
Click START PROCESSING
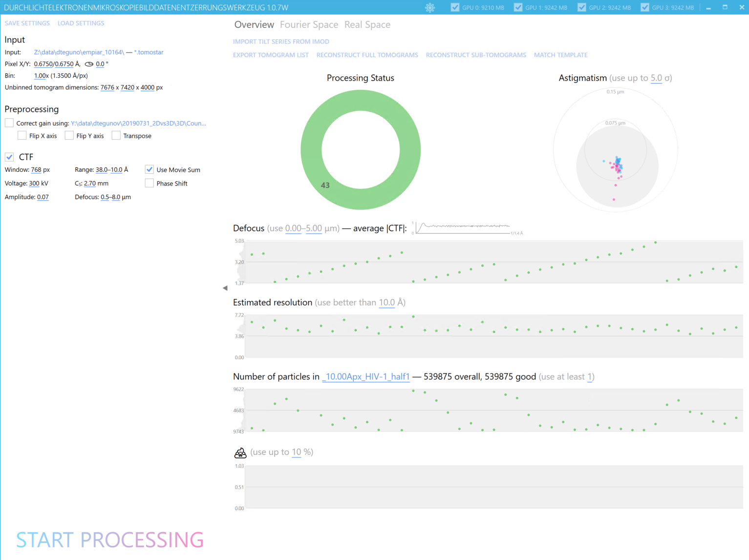110,539
